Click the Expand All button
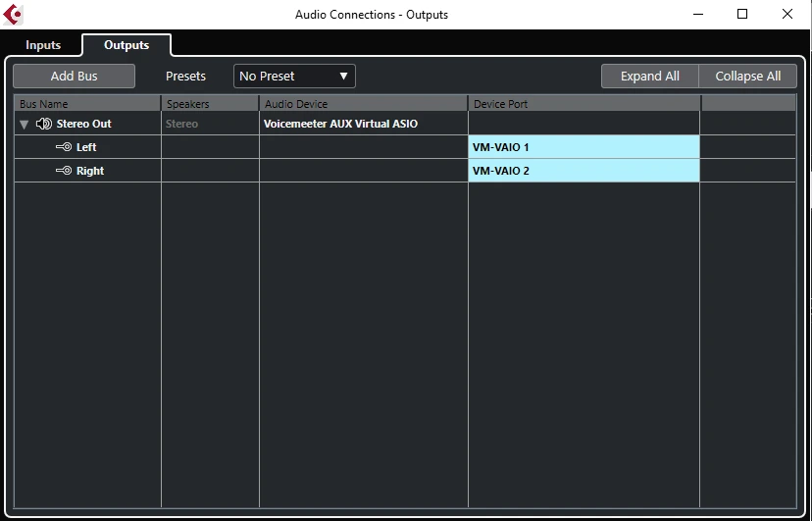Screen dimensions: 812x521 pyautogui.click(x=650, y=77)
